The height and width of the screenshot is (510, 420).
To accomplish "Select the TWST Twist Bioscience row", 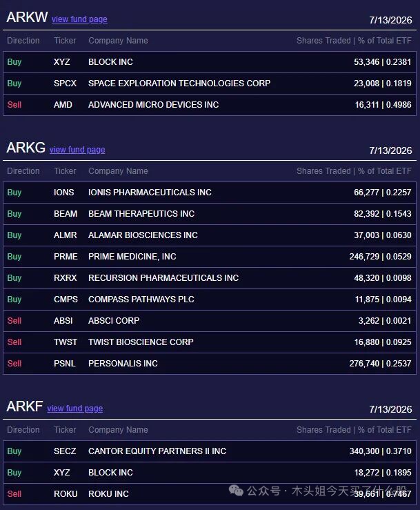I will [x=210, y=342].
